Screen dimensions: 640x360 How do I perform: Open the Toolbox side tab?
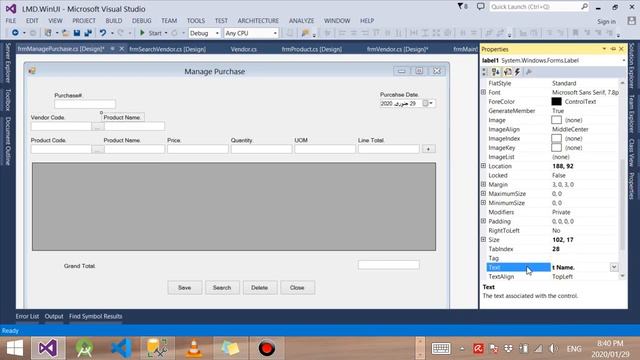coord(8,100)
